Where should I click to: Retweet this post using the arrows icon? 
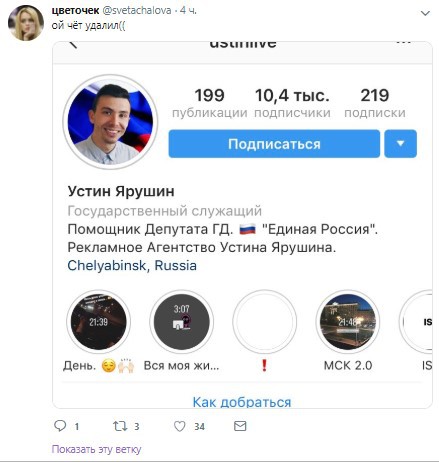120,426
